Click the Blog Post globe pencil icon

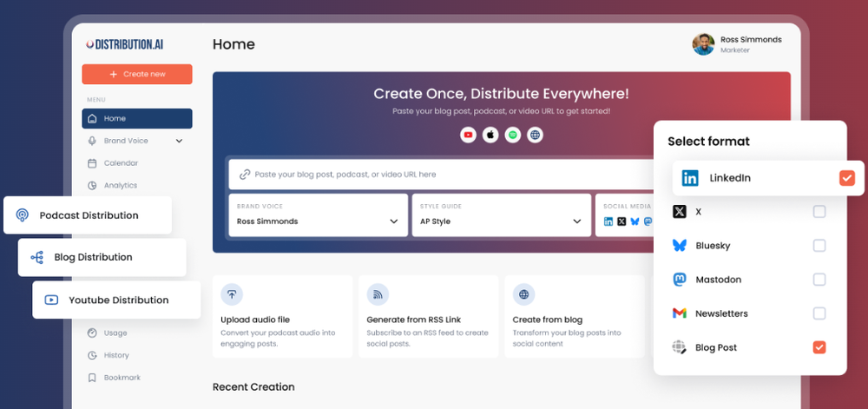coord(680,347)
